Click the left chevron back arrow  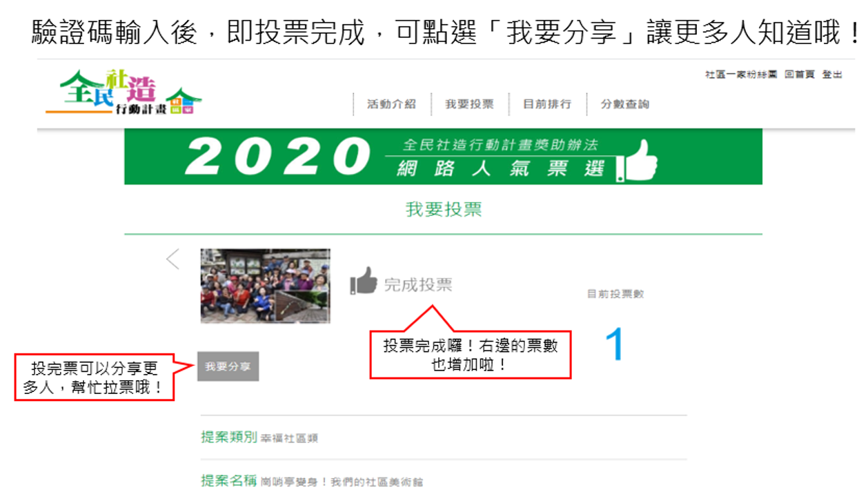pos(172,259)
